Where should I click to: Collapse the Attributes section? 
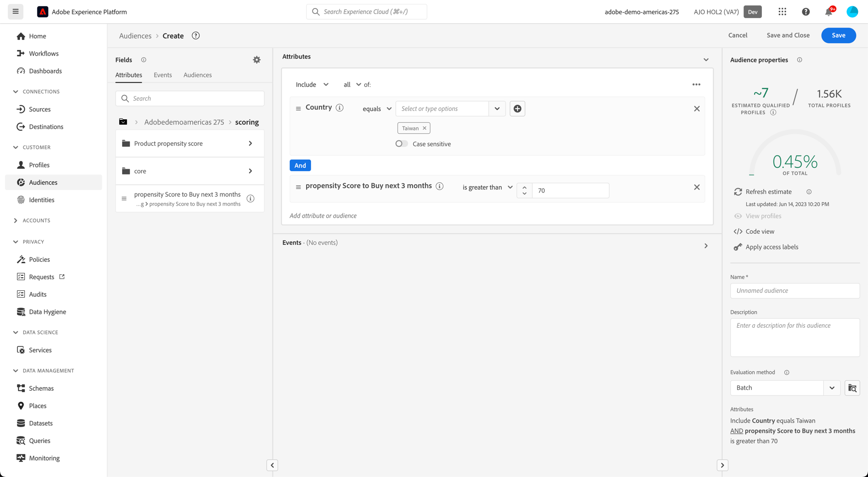pyautogui.click(x=706, y=60)
